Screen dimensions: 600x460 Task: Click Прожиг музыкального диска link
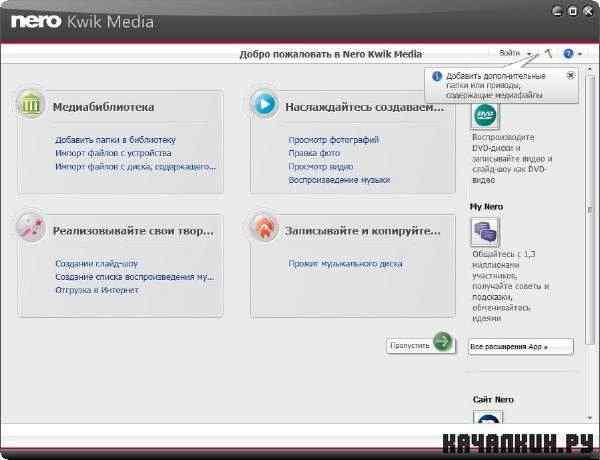click(x=346, y=263)
